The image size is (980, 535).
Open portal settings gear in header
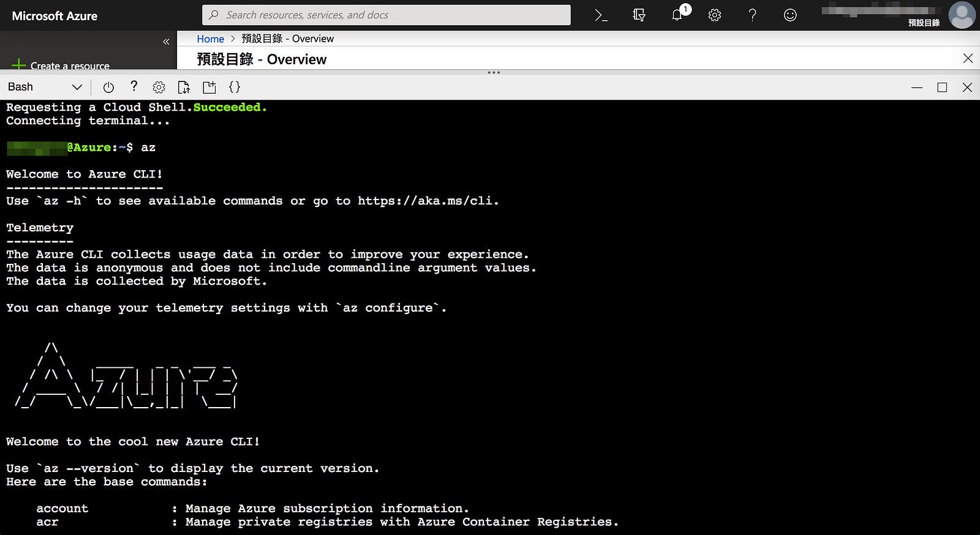pos(715,15)
